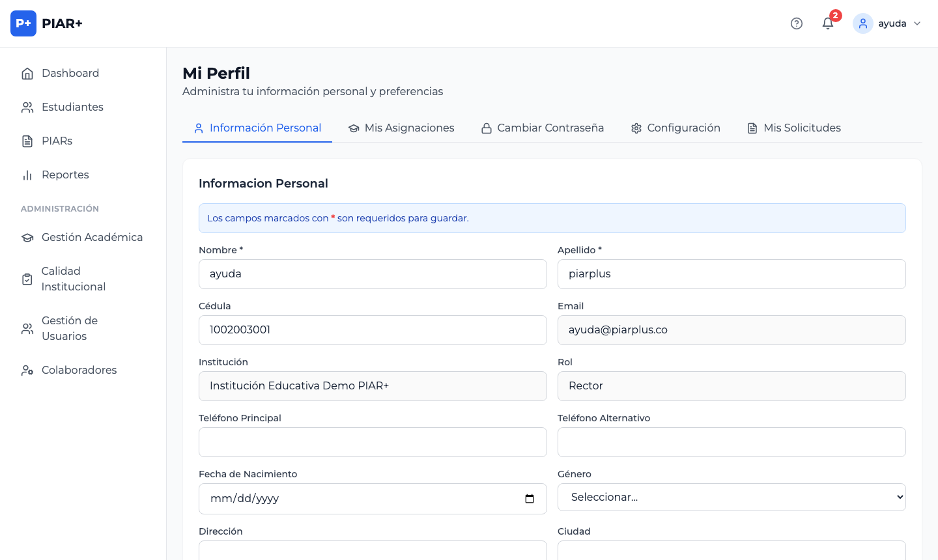Click the Gestión Académica graduation cap icon
The height and width of the screenshot is (560, 938).
click(x=27, y=238)
